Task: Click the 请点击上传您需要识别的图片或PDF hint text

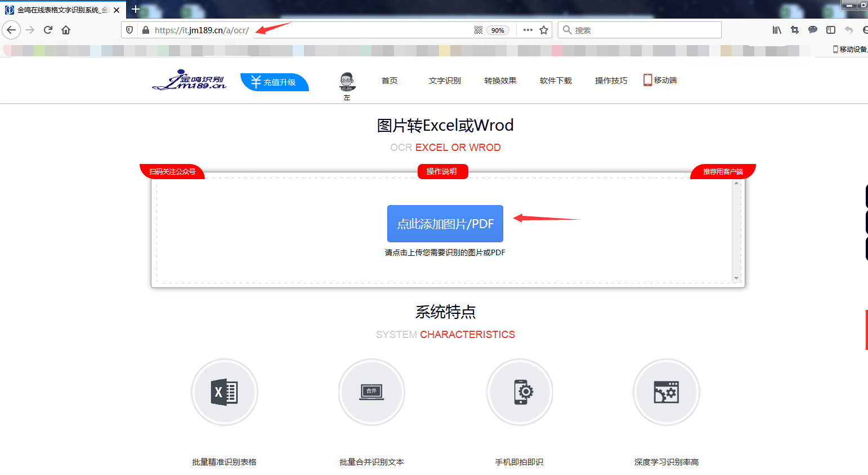Action: (x=445, y=252)
